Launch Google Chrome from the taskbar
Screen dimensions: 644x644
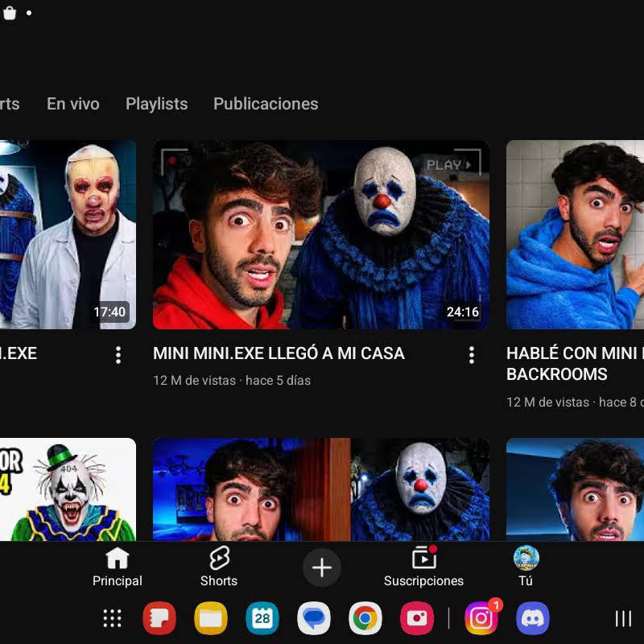coord(365,618)
